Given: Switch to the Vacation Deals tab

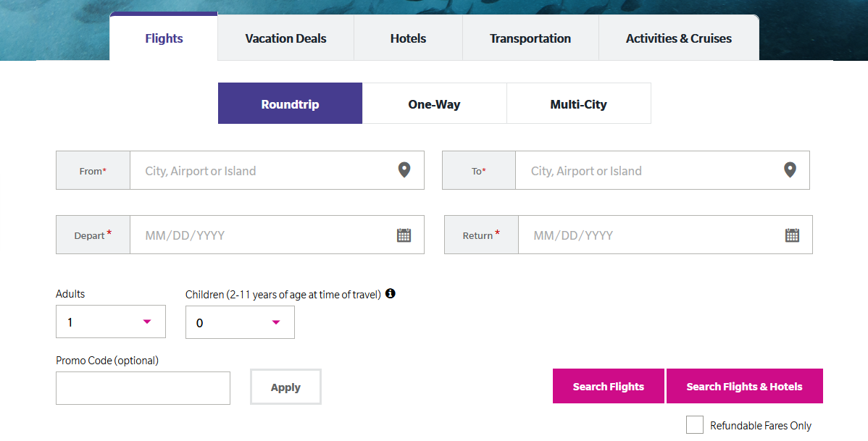Looking at the screenshot, I should 285,38.
